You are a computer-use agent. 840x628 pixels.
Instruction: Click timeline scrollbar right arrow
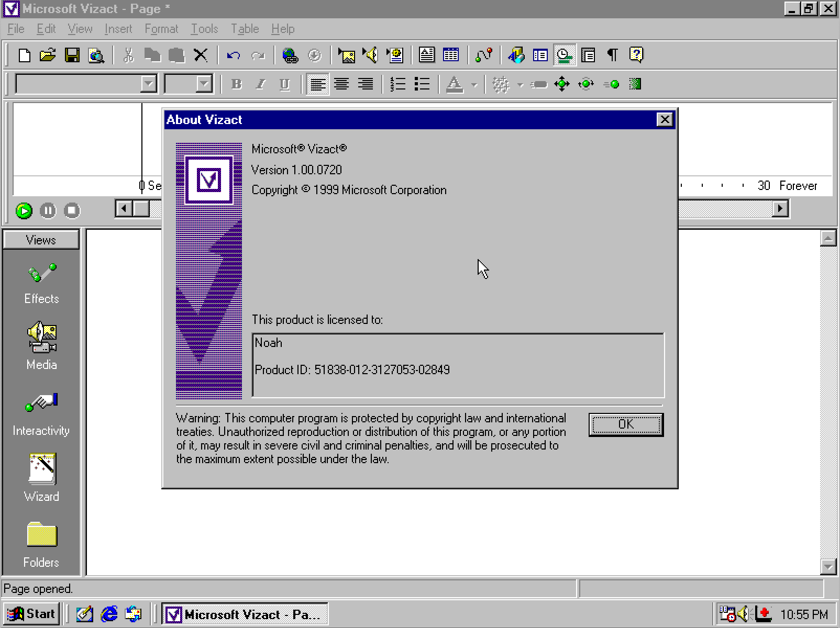coord(780,209)
